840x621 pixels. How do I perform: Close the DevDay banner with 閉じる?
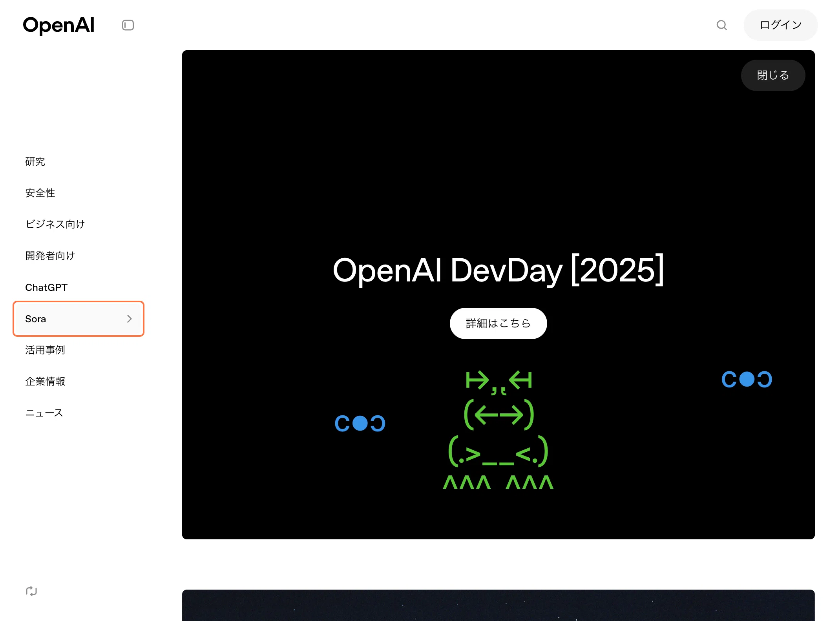click(x=773, y=75)
